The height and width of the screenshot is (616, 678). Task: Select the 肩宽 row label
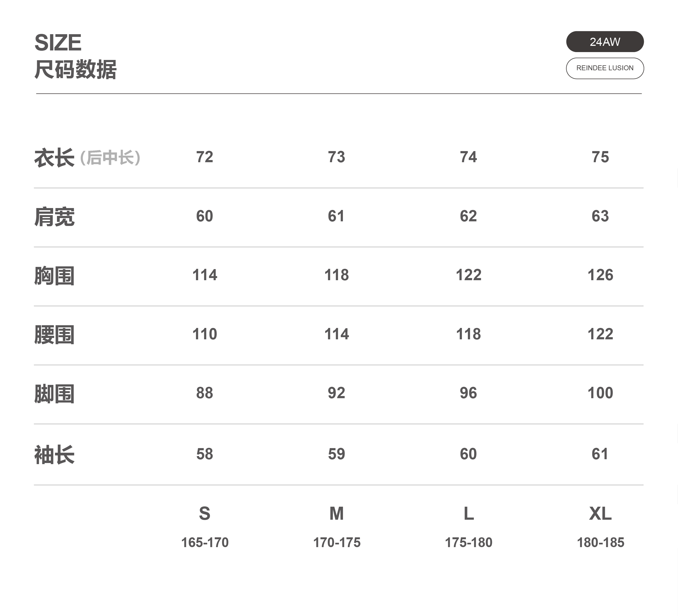point(54,217)
